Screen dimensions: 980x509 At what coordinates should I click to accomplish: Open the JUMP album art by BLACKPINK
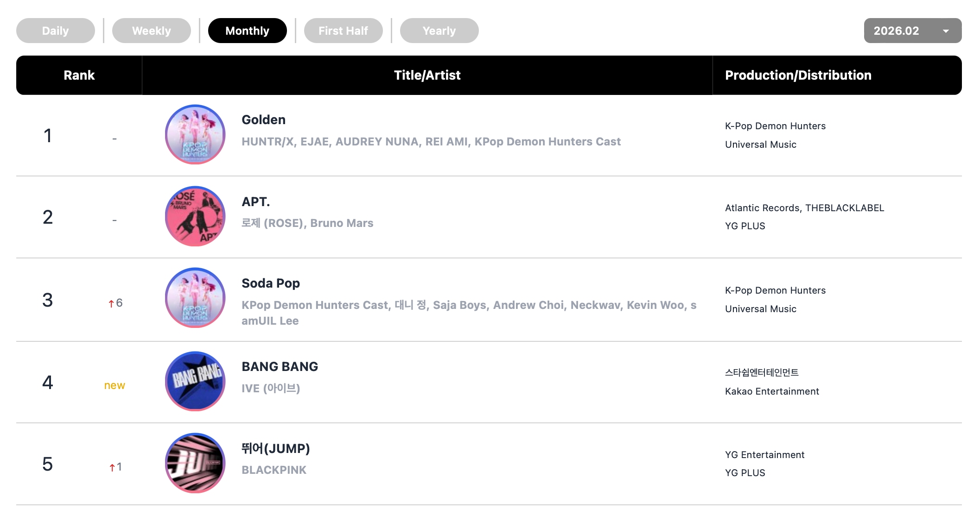(195, 463)
